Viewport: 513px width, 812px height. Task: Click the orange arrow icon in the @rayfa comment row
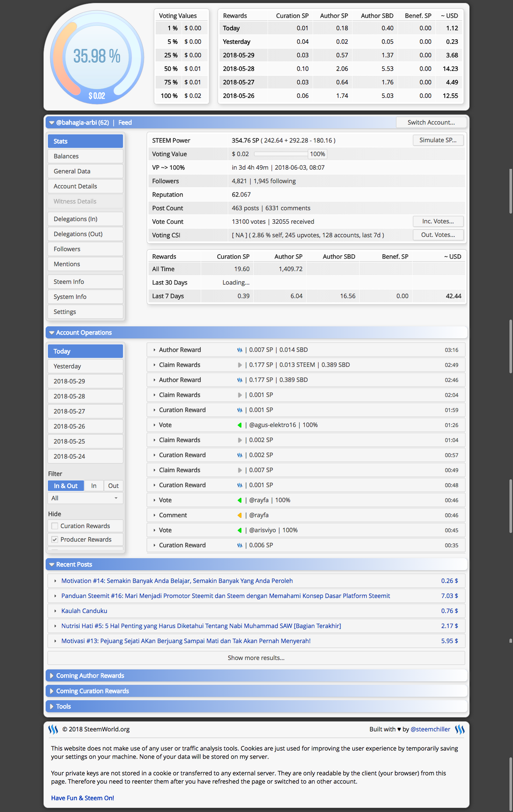pyautogui.click(x=240, y=515)
